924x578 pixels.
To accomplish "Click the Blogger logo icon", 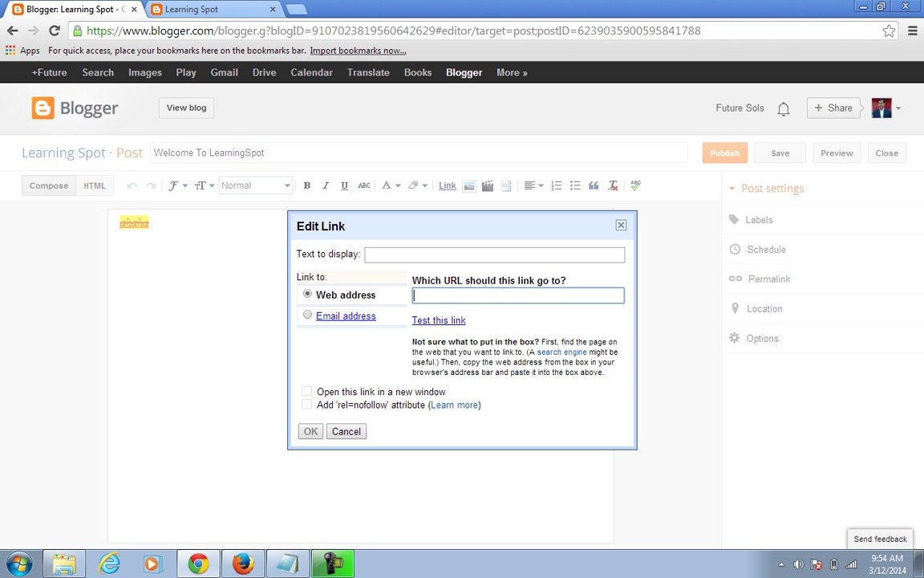I will point(43,108).
